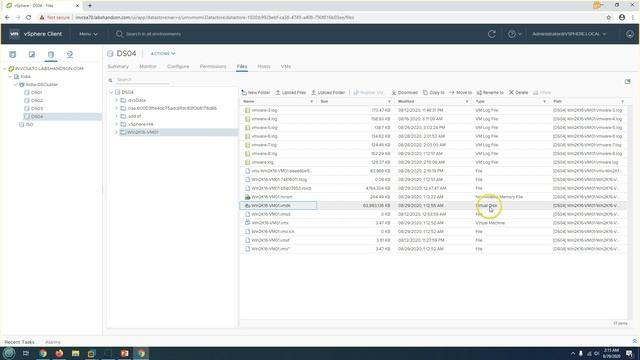The image size is (640, 360).
Task: Click the Rename to button
Action: tap(490, 93)
